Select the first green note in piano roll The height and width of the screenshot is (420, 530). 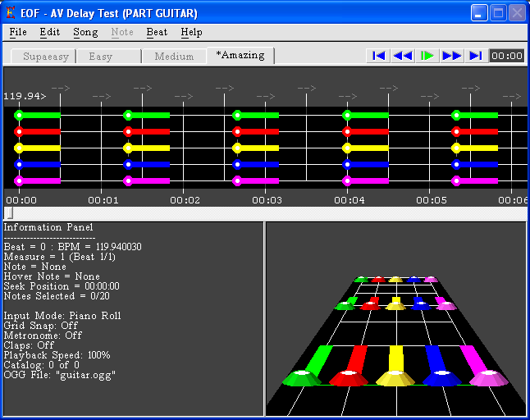coord(19,115)
